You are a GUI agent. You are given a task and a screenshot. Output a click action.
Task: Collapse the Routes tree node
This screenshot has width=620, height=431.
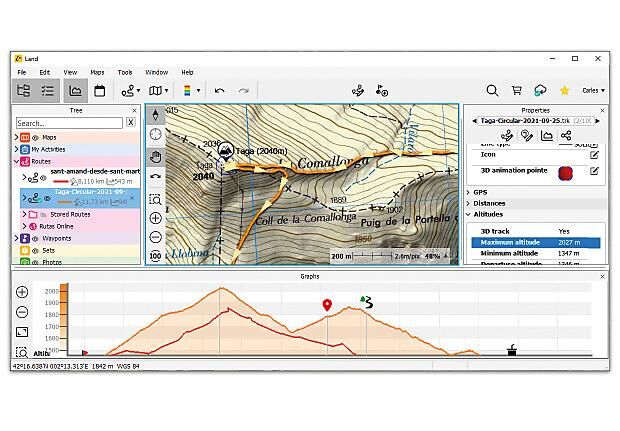click(x=17, y=161)
